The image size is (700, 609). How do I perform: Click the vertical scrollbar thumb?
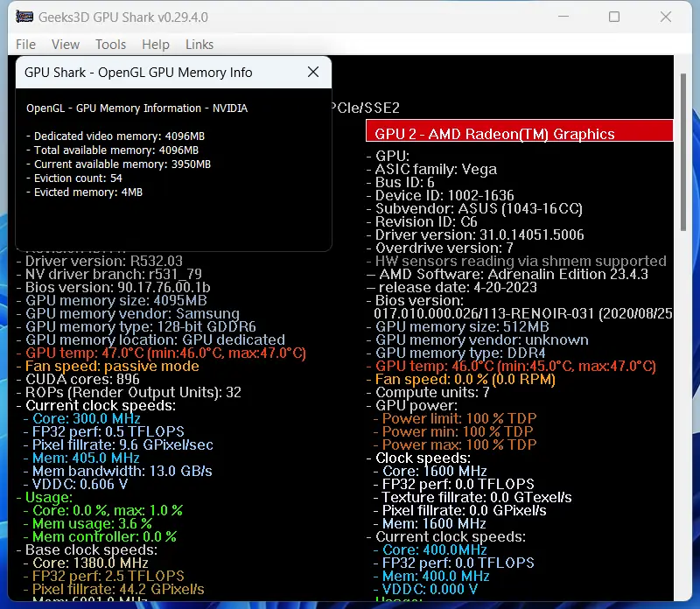coord(683,152)
